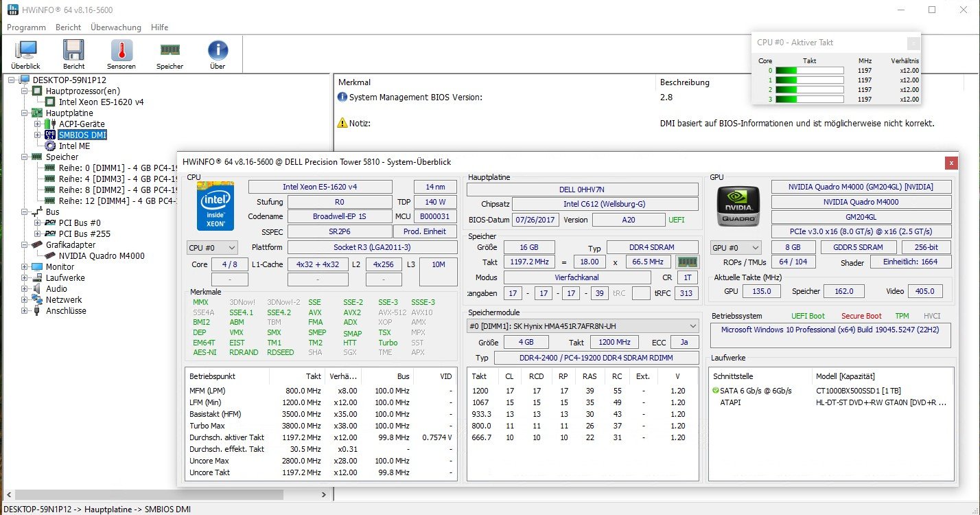Select NVIDIA Quadro M4000 tree entry
This screenshot has width=980, height=515.
(x=102, y=256)
